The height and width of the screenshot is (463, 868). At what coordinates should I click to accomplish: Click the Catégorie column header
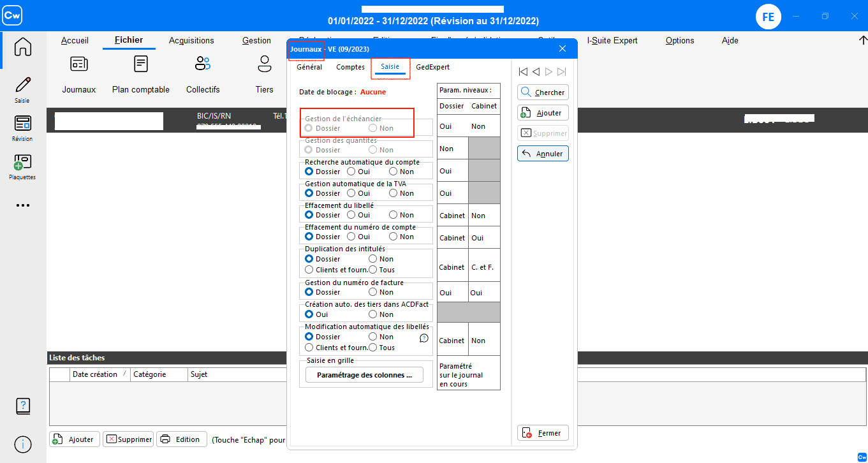pyautogui.click(x=159, y=374)
